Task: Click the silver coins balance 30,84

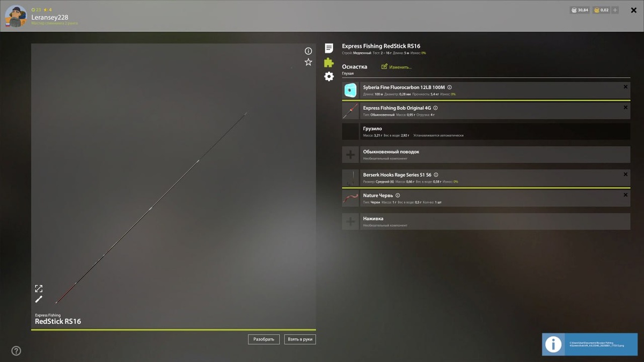Action: (x=580, y=10)
